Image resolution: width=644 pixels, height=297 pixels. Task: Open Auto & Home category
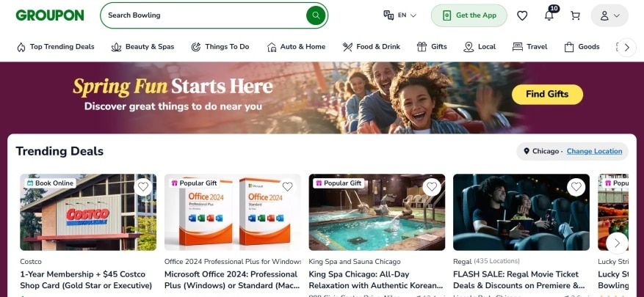click(296, 47)
